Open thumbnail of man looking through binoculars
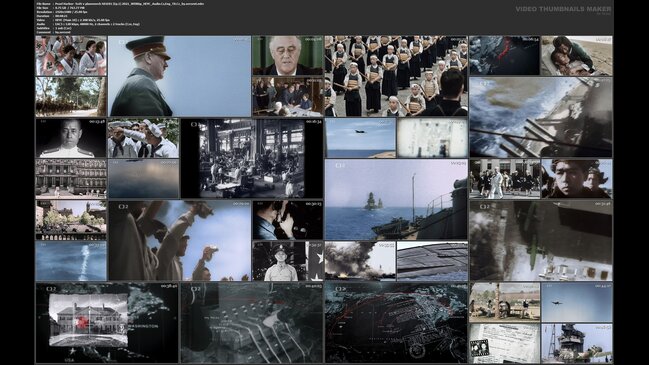 click(288, 220)
